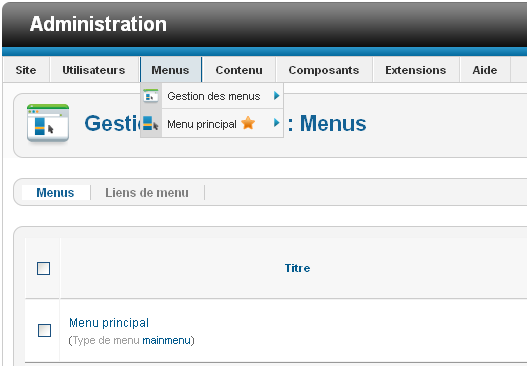This screenshot has width=527, height=366.
Task: Expand the Gestion des menus submenu arrow
Action: click(277, 96)
